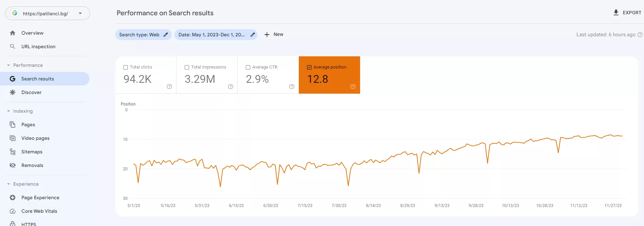
Task: Click help icon on Total clicks card
Action: (169, 87)
